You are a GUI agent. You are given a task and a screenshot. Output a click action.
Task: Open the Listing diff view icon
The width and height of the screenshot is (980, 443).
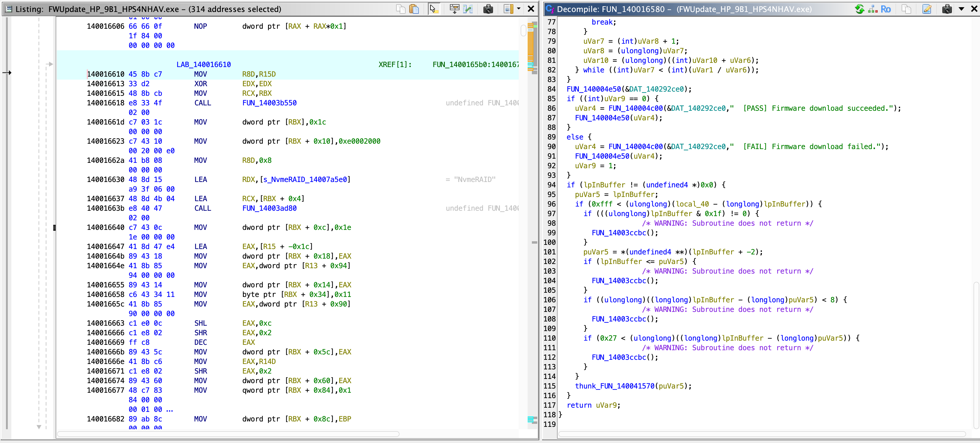click(468, 9)
